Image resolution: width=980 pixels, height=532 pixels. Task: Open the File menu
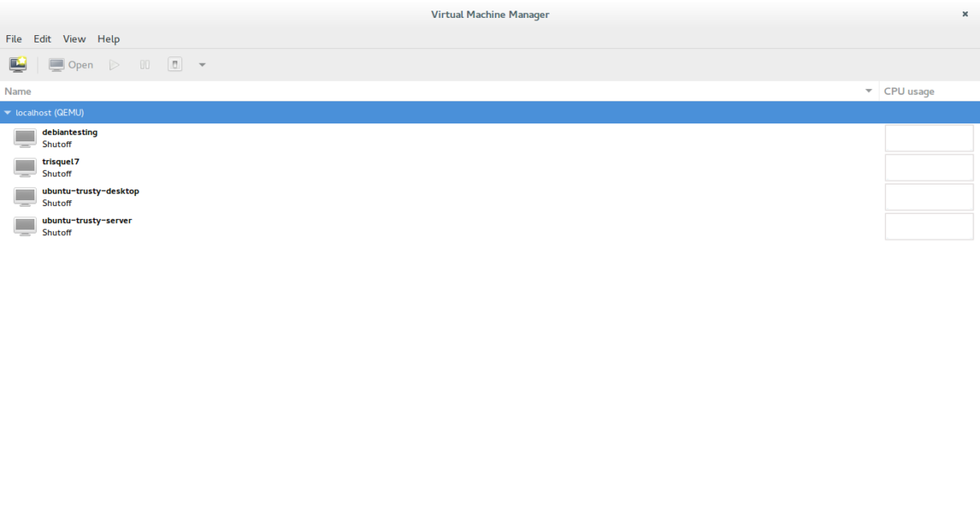pos(14,38)
